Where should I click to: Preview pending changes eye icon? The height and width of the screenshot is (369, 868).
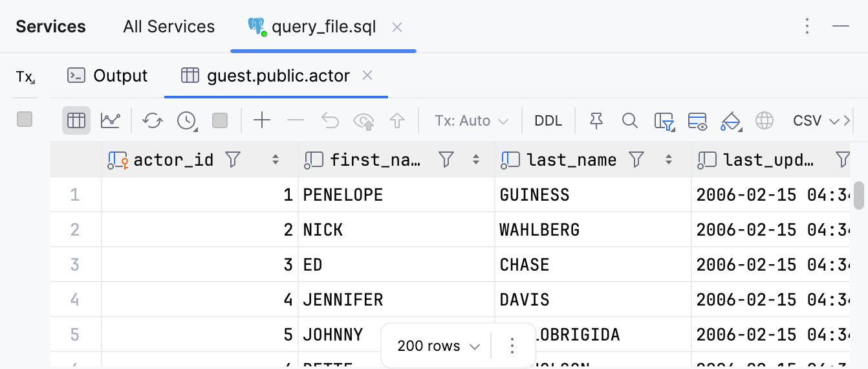pyautogui.click(x=364, y=120)
